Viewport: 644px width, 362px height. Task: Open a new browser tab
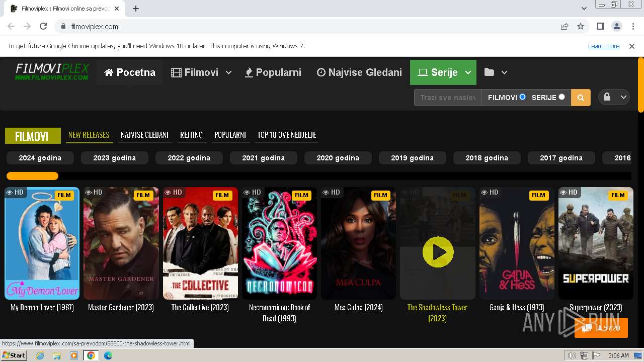click(136, 9)
